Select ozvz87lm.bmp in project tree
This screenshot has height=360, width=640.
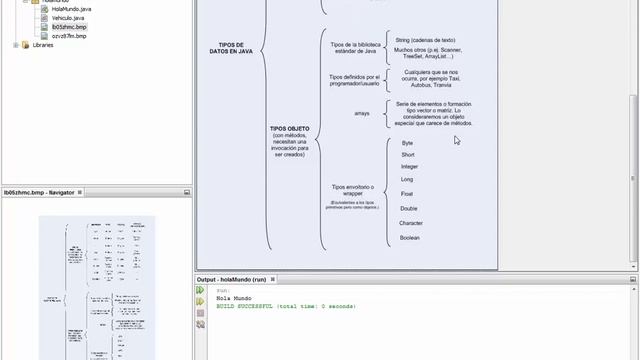pyautogui.click(x=69, y=36)
